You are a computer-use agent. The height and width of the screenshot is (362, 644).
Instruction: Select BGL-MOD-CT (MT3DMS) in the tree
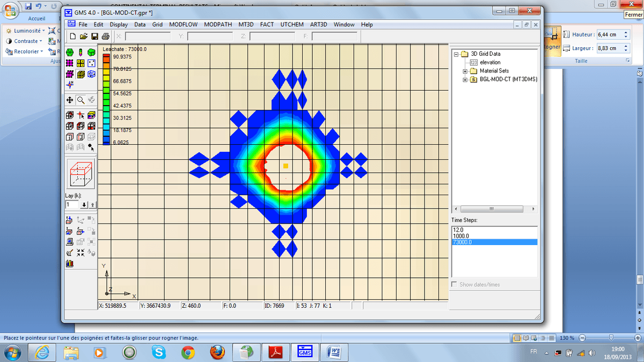click(x=508, y=79)
